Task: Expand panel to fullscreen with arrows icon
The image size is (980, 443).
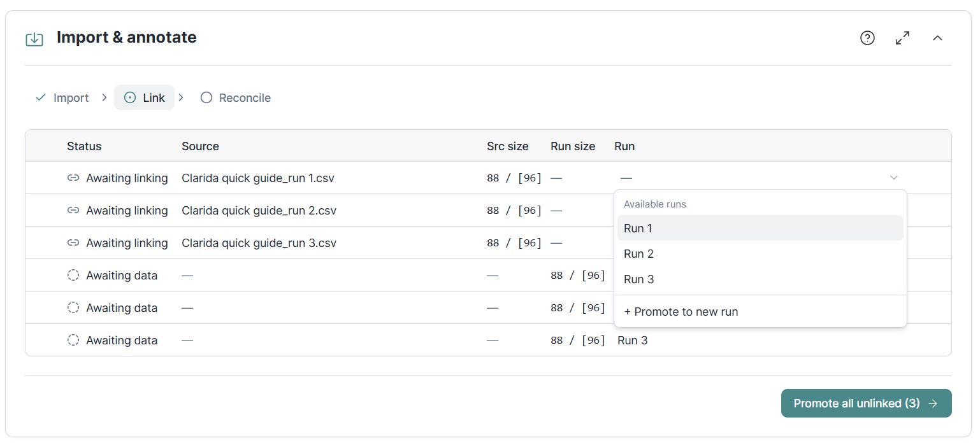Action: point(902,38)
